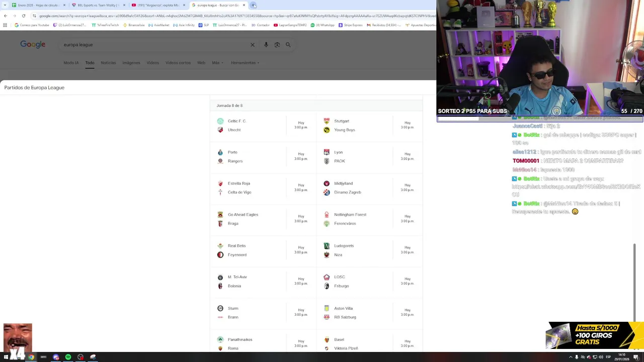This screenshot has height=362, width=644.
Task: Open Chrome from the taskbar
Action: point(31,357)
